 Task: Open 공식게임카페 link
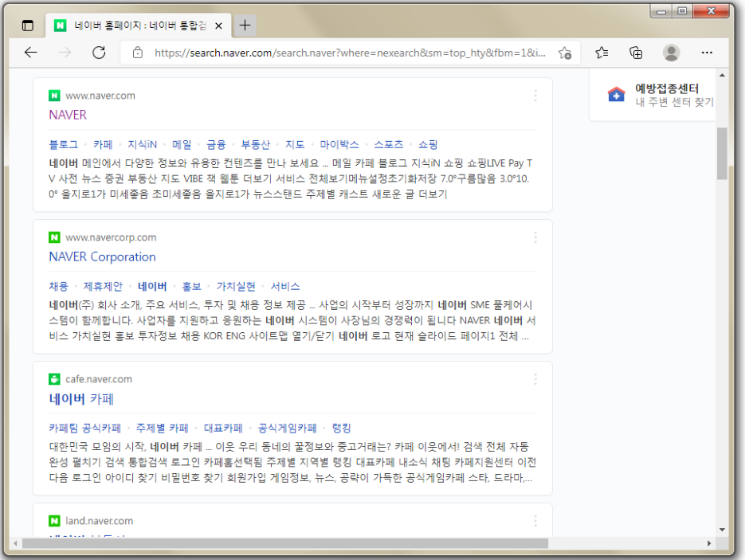[287, 428]
